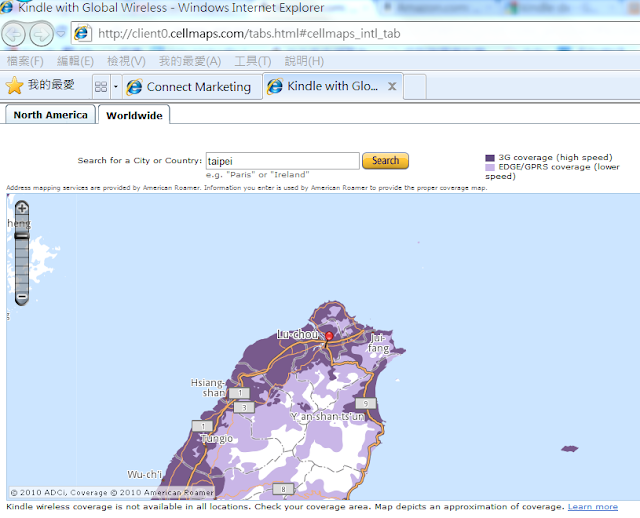
Task: Open the 說明(H) menu
Action: (304, 61)
